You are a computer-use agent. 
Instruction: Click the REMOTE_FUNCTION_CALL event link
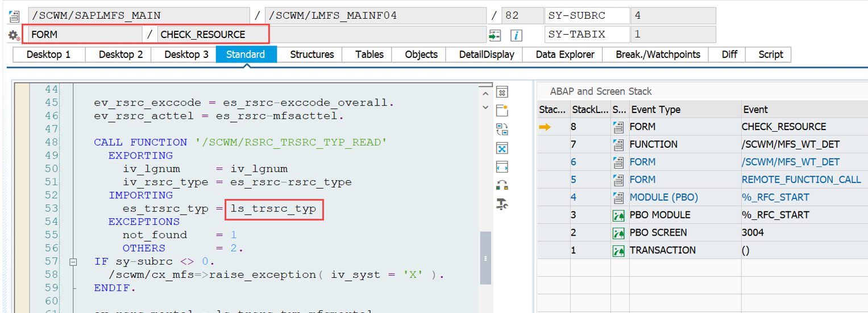801,180
